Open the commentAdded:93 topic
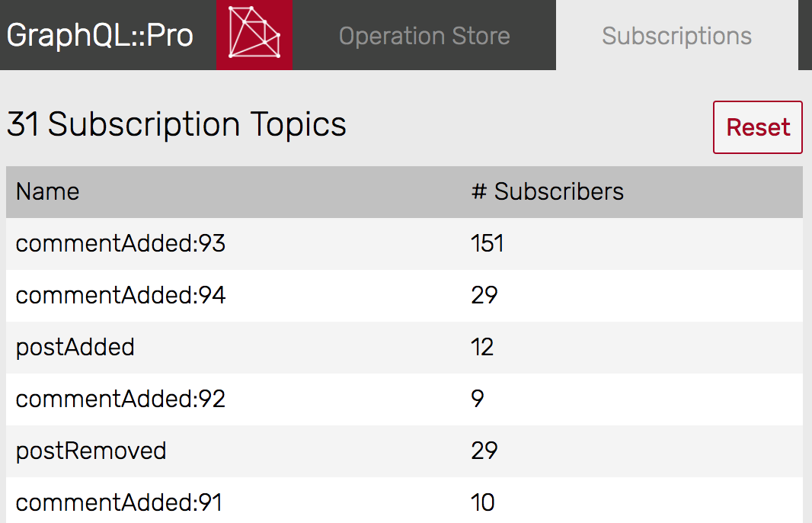 [120, 244]
